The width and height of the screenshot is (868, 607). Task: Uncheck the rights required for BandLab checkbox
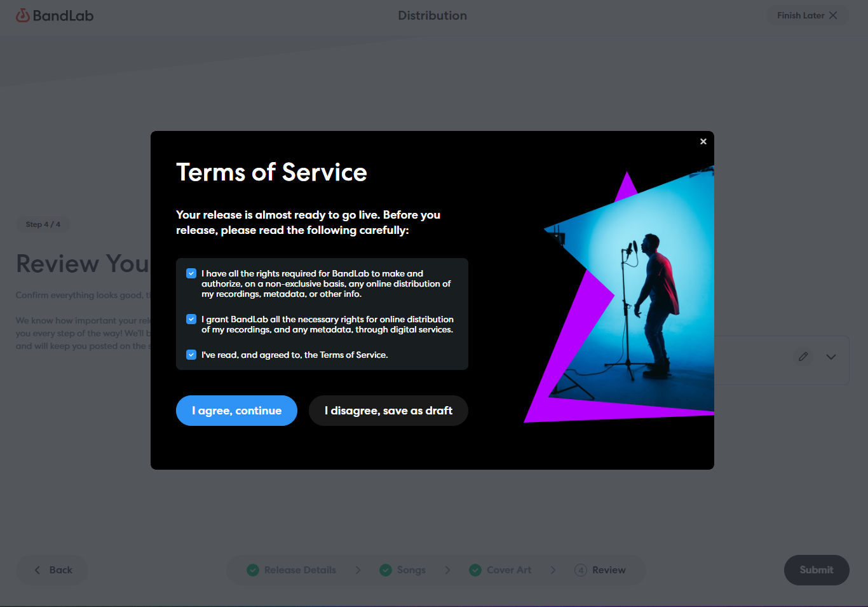(x=191, y=273)
